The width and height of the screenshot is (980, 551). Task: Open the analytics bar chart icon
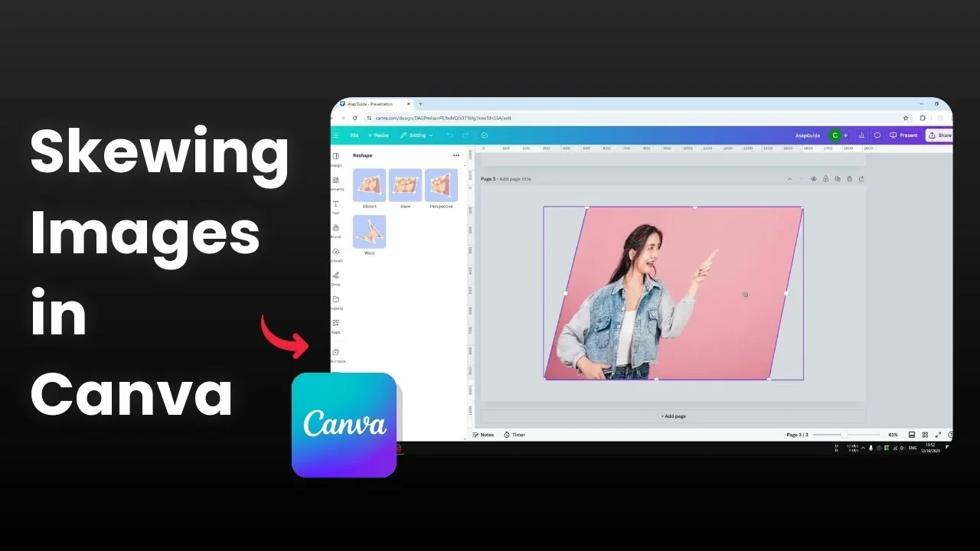[861, 135]
